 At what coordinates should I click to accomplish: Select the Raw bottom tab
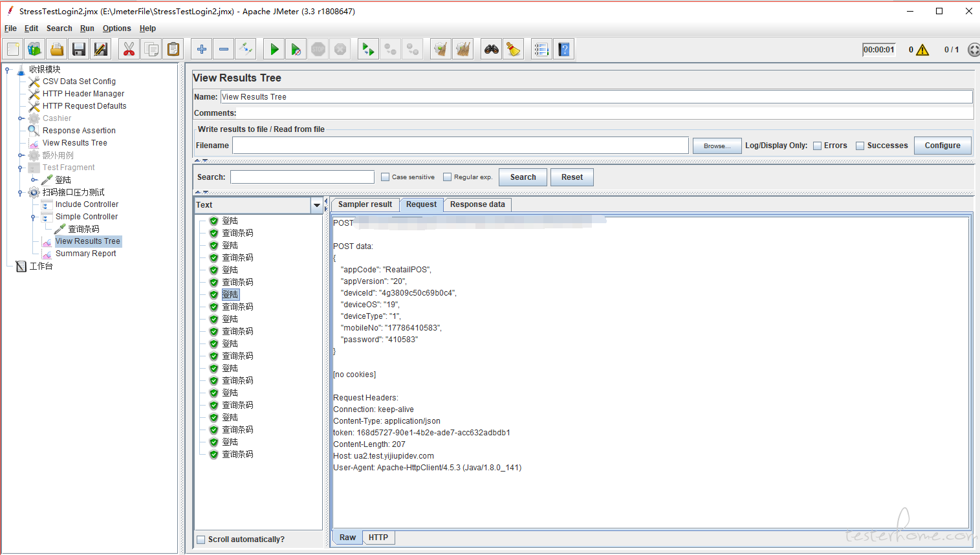[x=347, y=538]
